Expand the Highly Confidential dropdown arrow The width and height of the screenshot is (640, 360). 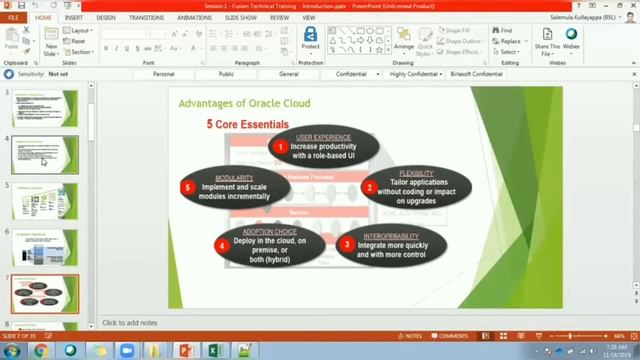[x=441, y=74]
